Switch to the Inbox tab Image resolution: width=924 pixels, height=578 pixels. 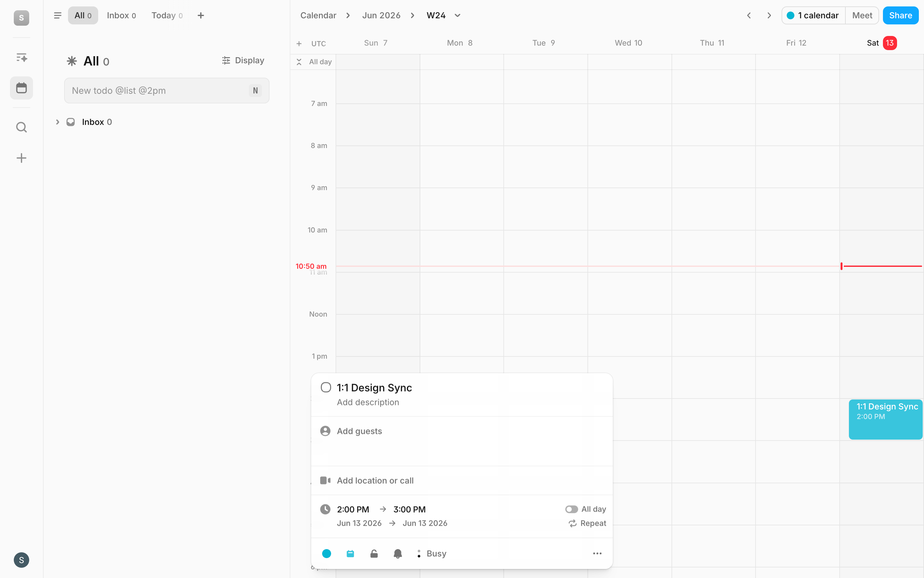pyautogui.click(x=121, y=15)
